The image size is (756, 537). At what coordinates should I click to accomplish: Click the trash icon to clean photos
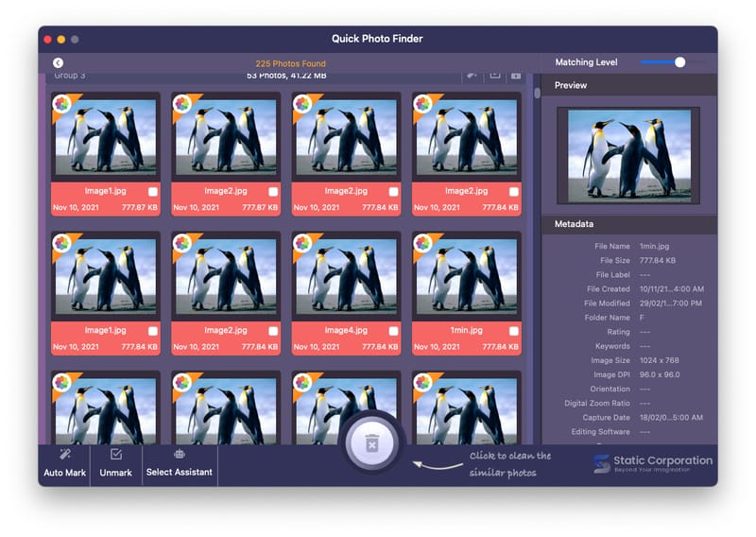(x=372, y=443)
